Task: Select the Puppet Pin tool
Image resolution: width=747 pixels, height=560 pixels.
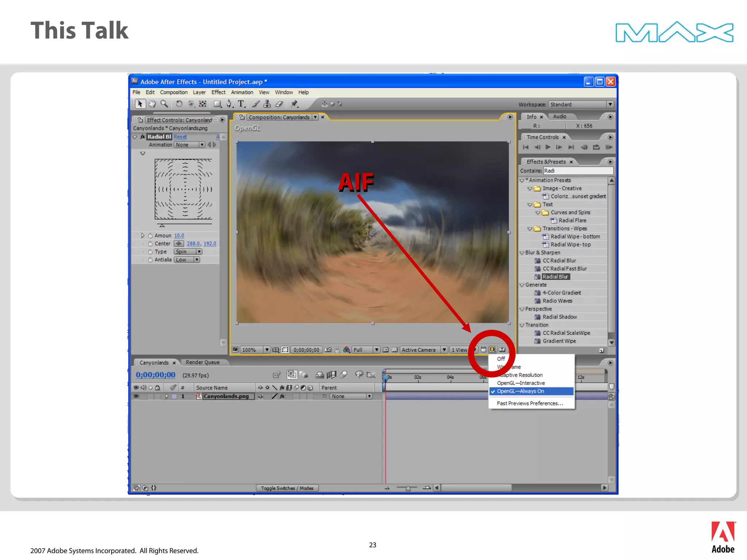Action: (x=295, y=104)
